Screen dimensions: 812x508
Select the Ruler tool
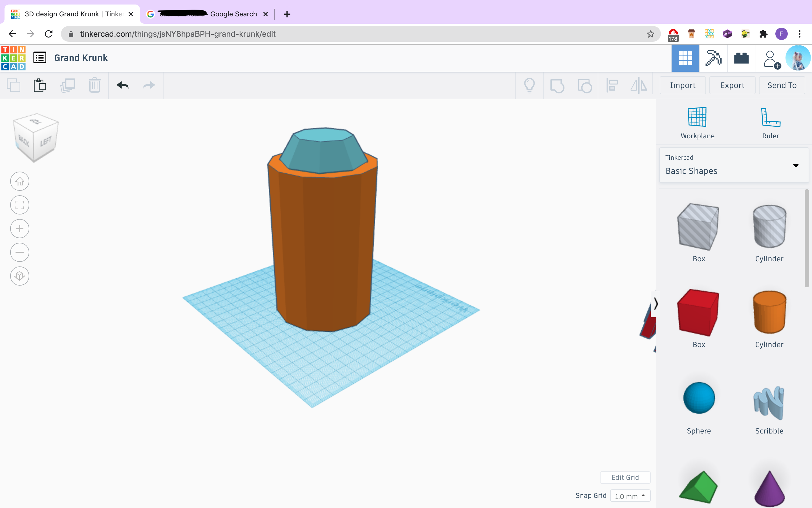pos(770,123)
